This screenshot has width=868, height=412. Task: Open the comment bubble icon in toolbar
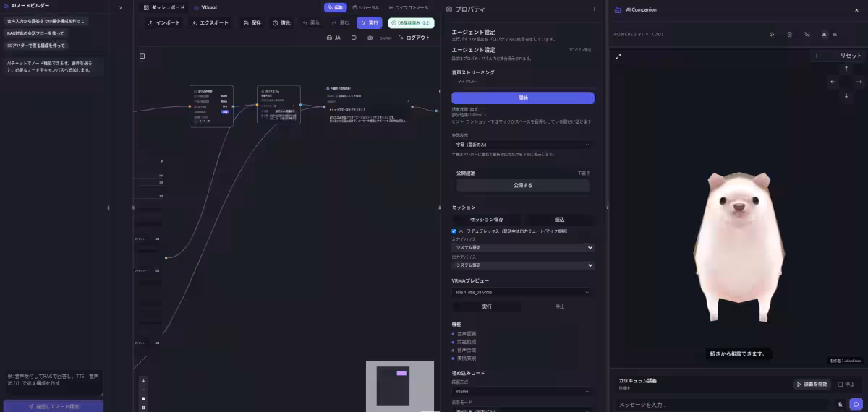pos(354,38)
